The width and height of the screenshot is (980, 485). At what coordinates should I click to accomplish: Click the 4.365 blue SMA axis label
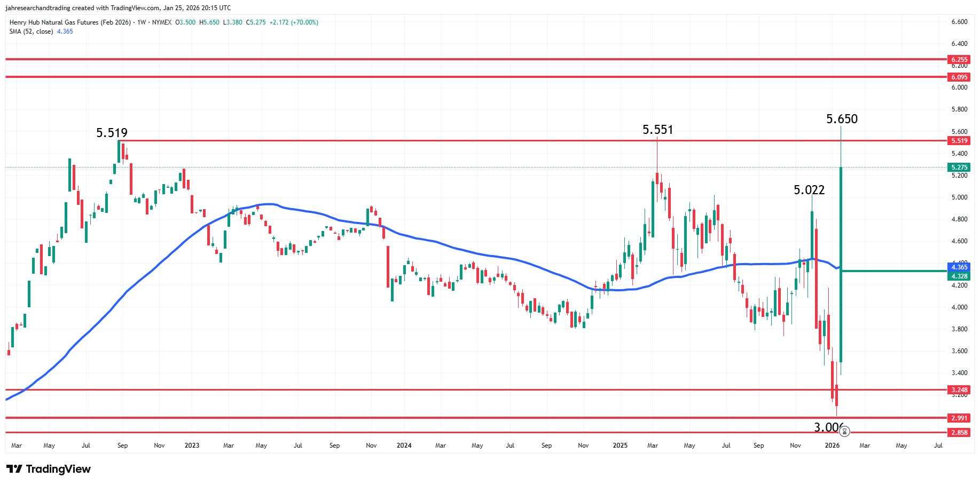(959, 267)
